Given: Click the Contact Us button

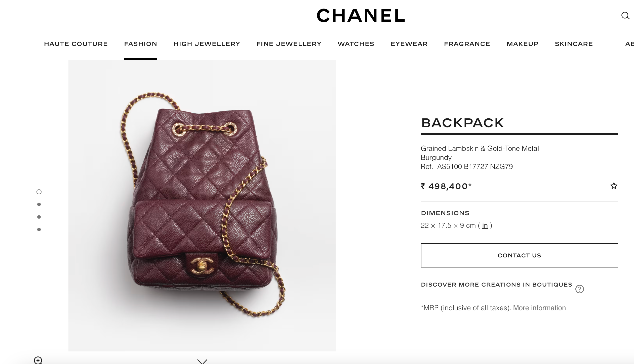Looking at the screenshot, I should pyautogui.click(x=519, y=255).
